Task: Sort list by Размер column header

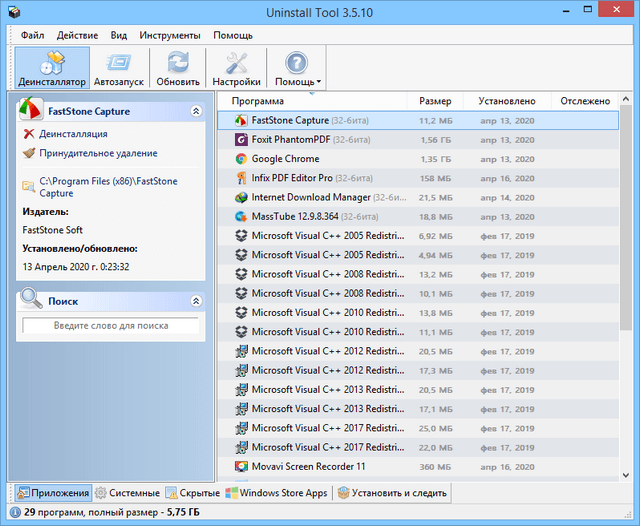Action: coord(435,101)
